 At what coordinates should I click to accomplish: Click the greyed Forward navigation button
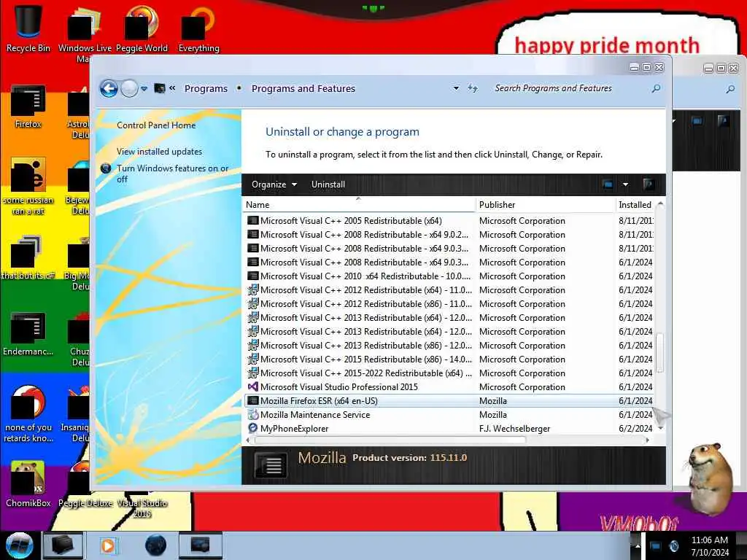129,88
